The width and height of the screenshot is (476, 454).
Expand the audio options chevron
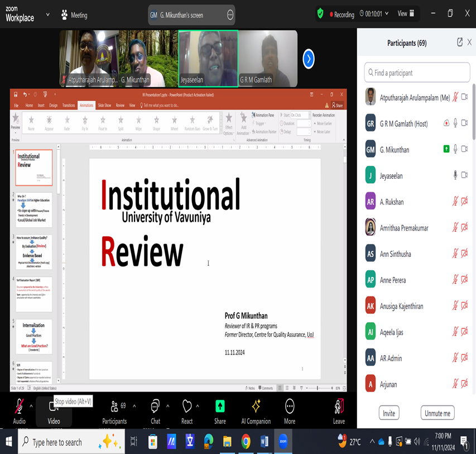click(31, 406)
